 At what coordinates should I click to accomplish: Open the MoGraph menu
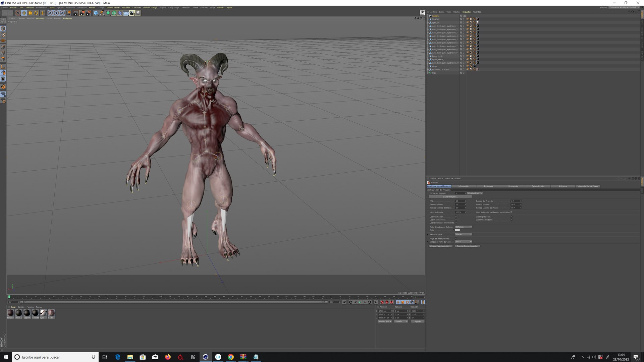pos(126,7)
